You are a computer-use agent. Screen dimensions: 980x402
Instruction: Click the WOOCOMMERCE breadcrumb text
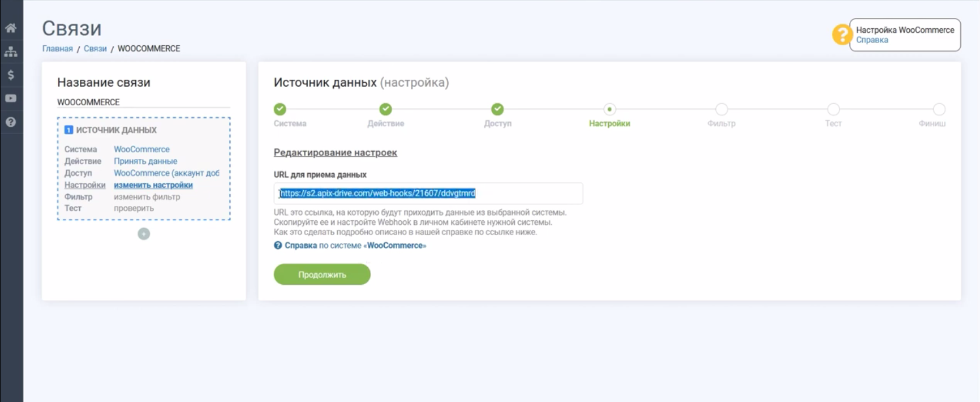[149, 49]
